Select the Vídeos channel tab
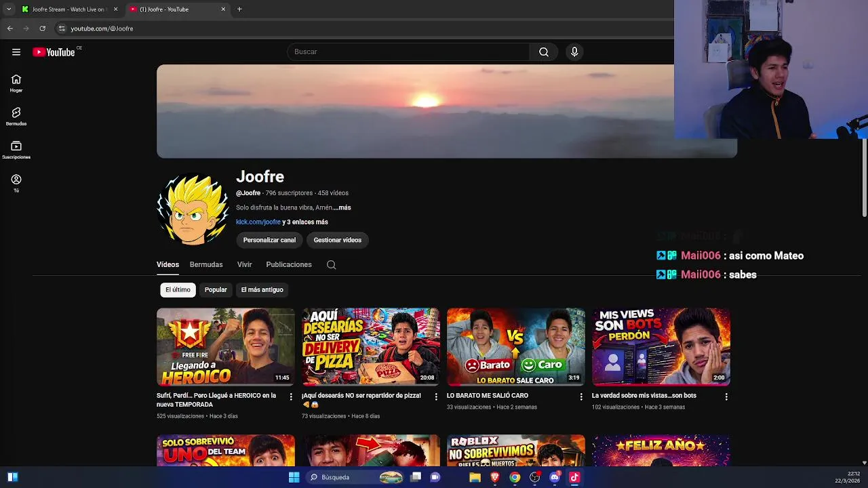This screenshot has width=868, height=488. (x=167, y=265)
